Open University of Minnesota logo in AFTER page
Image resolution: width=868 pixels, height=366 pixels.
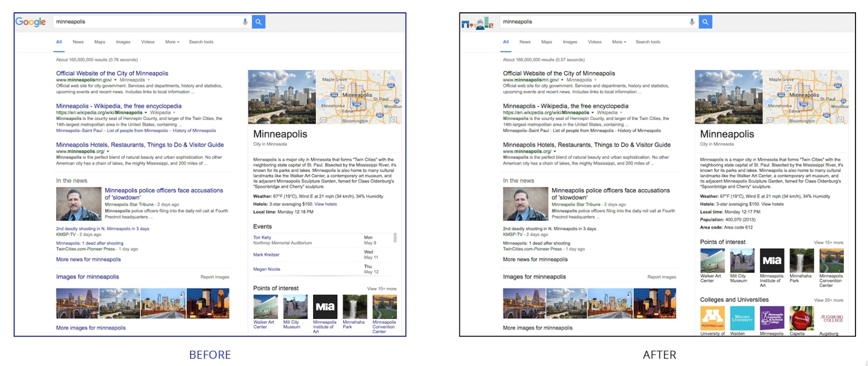point(712,318)
